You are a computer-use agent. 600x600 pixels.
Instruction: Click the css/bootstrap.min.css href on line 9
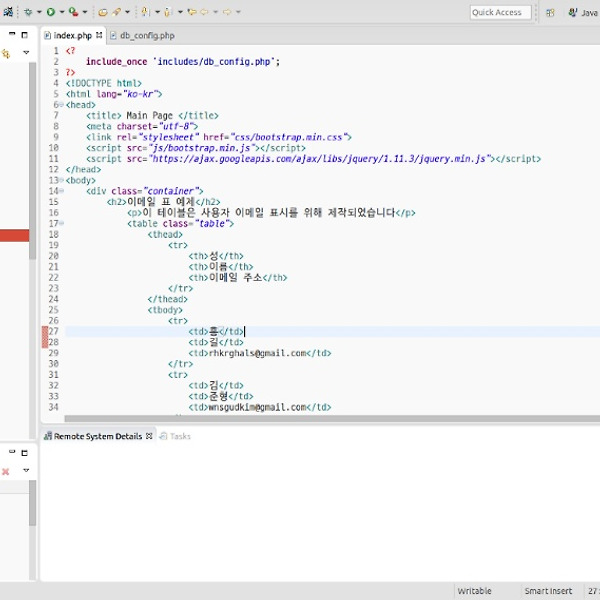[291, 137]
